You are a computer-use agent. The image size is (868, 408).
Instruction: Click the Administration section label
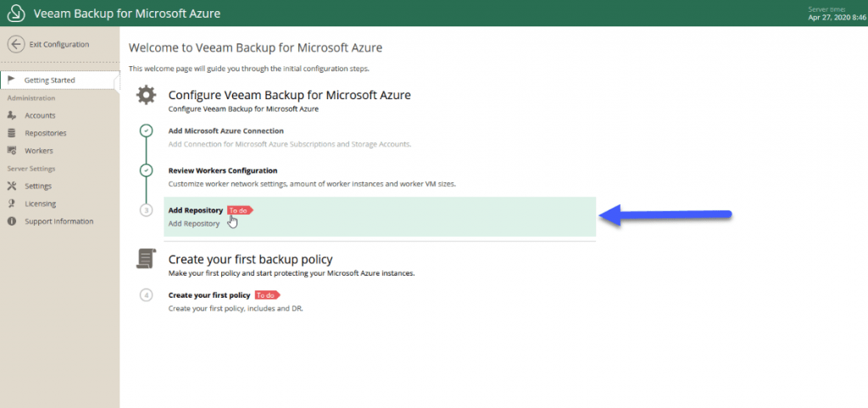[x=31, y=98]
